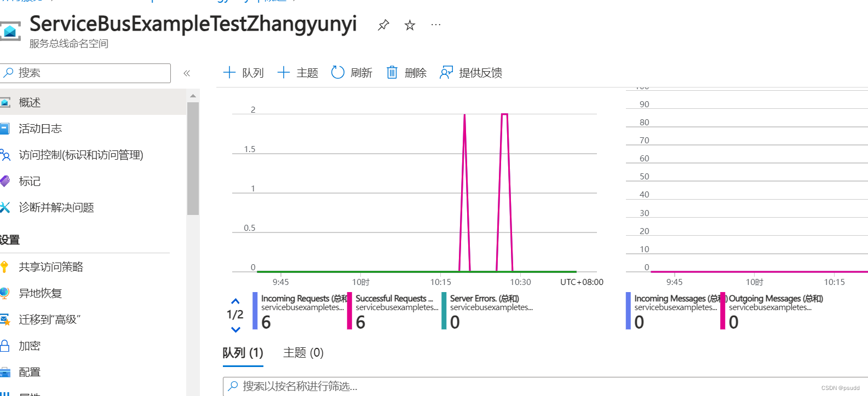Select 概述 in the sidebar
This screenshot has height=396, width=868.
93,102
